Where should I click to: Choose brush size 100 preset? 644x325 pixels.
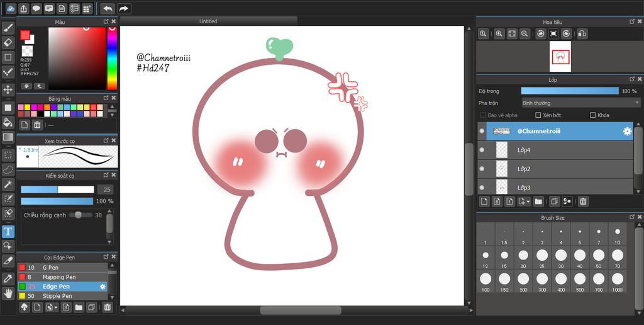point(486,281)
